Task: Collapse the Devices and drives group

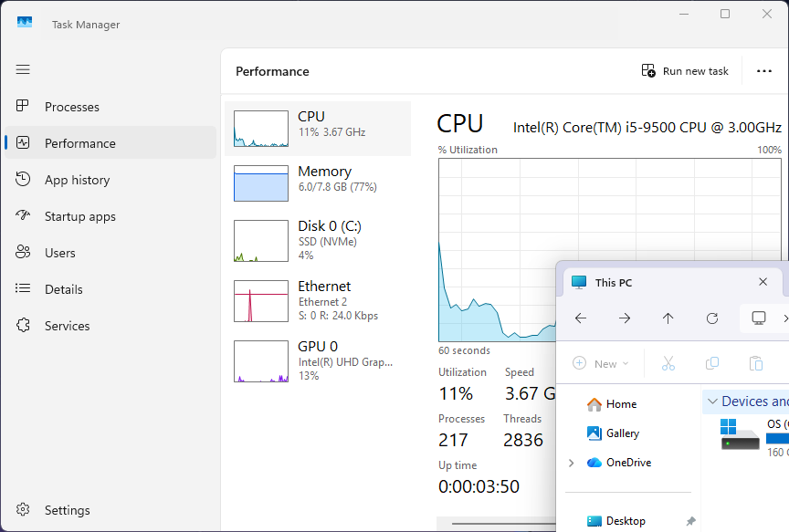Action: coord(712,402)
